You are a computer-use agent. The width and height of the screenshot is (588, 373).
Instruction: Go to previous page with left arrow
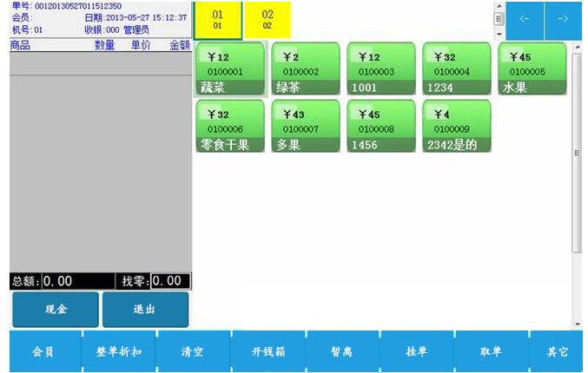coord(525,20)
